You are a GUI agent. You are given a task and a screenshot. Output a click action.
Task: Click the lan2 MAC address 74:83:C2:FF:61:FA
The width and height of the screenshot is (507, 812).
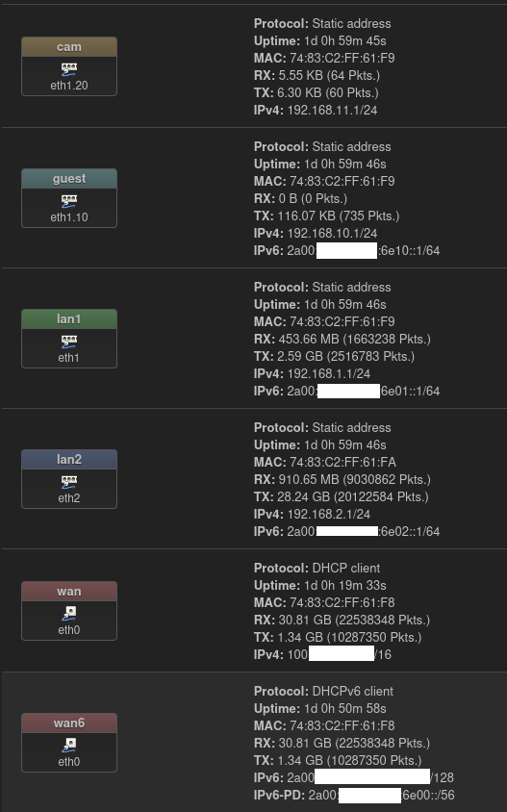click(342, 462)
